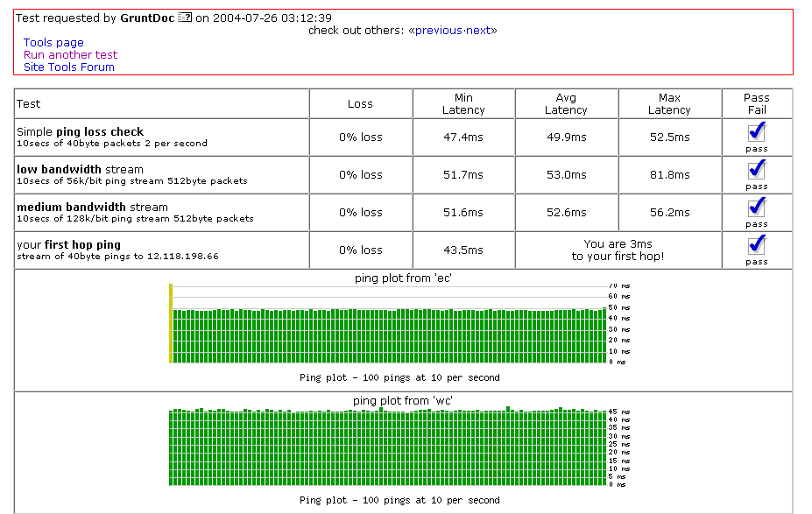
Task: Select the 52.5ms max latency value
Action: 670,137
